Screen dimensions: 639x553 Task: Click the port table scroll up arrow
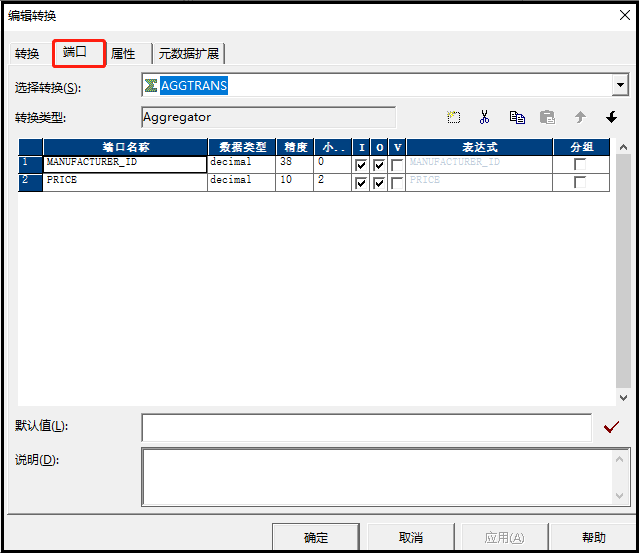[623, 147]
